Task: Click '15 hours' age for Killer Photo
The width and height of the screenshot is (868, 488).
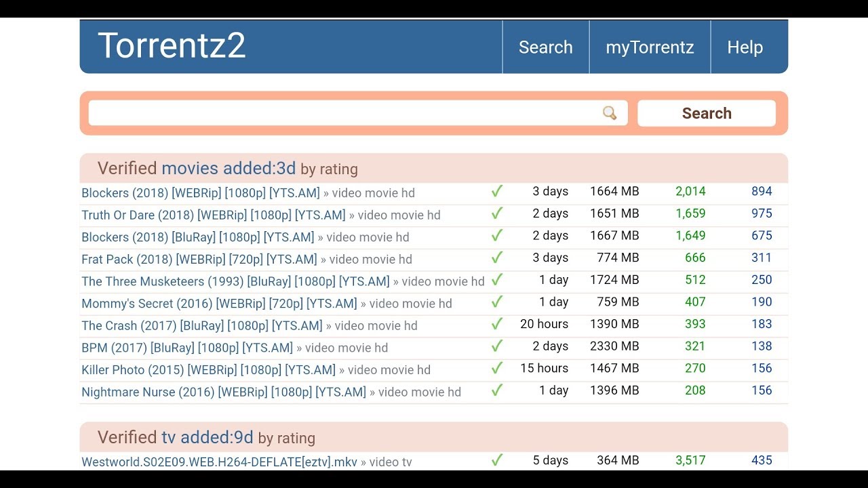Action: point(545,368)
